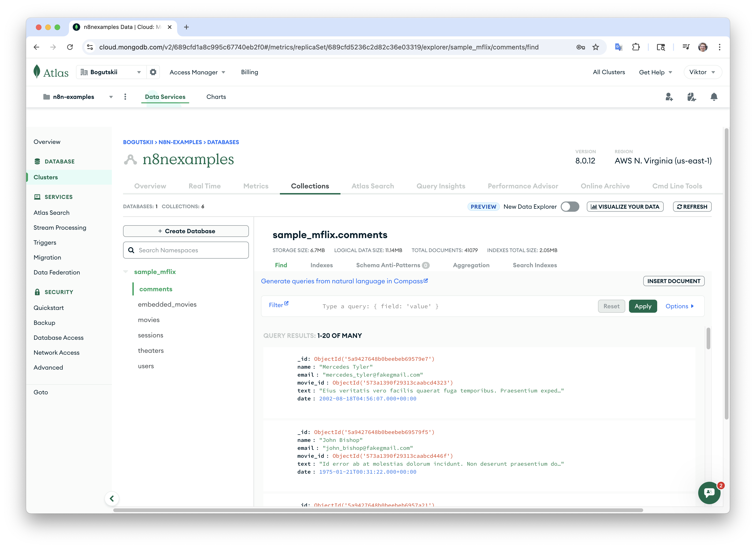
Task: Open the notifications bell icon
Action: pos(714,97)
